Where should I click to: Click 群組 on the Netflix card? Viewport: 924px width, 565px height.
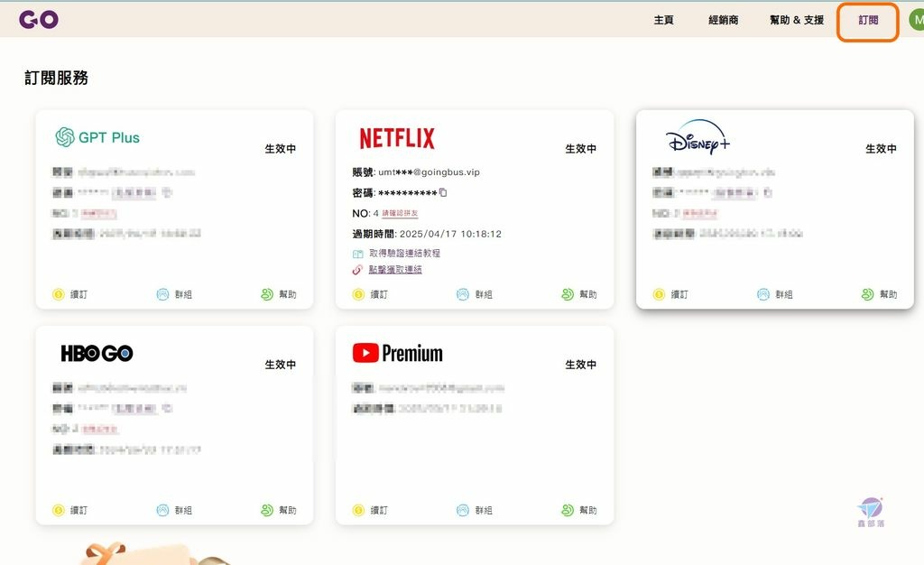click(x=475, y=294)
